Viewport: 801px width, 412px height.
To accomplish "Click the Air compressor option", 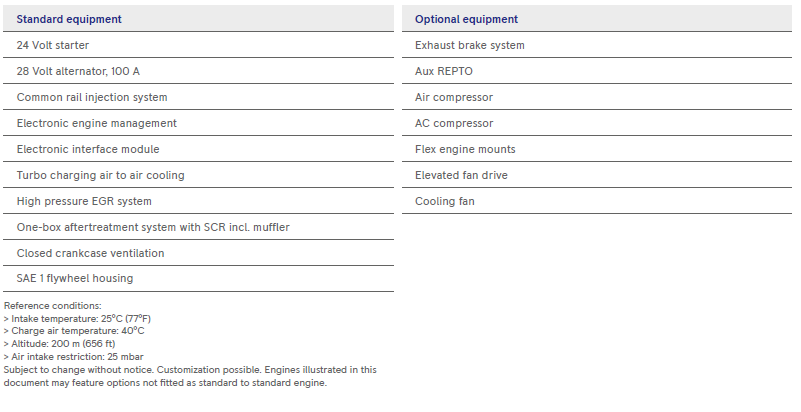I will [597, 97].
